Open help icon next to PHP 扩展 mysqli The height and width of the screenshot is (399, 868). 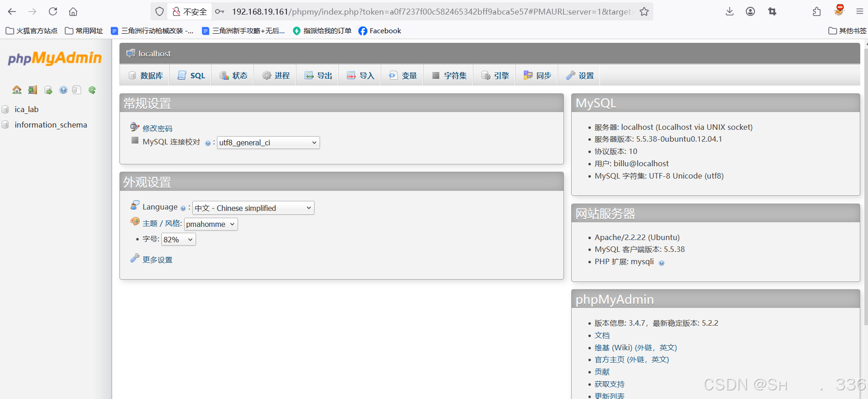(661, 263)
